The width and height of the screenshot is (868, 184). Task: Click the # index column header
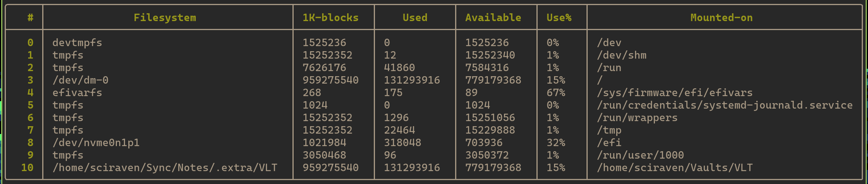[x=30, y=18]
